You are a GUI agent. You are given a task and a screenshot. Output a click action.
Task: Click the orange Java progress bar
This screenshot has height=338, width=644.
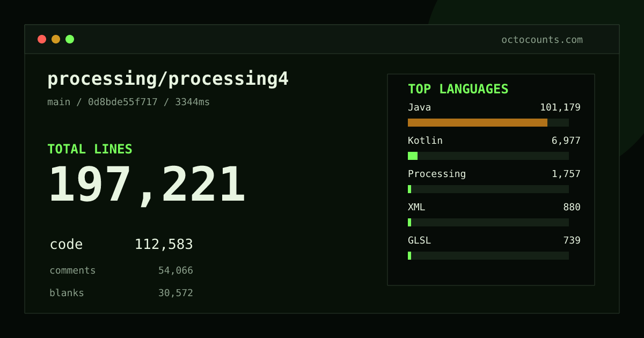point(478,122)
